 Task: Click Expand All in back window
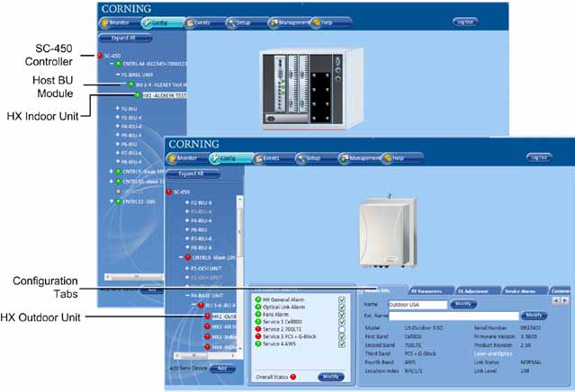coord(125,38)
